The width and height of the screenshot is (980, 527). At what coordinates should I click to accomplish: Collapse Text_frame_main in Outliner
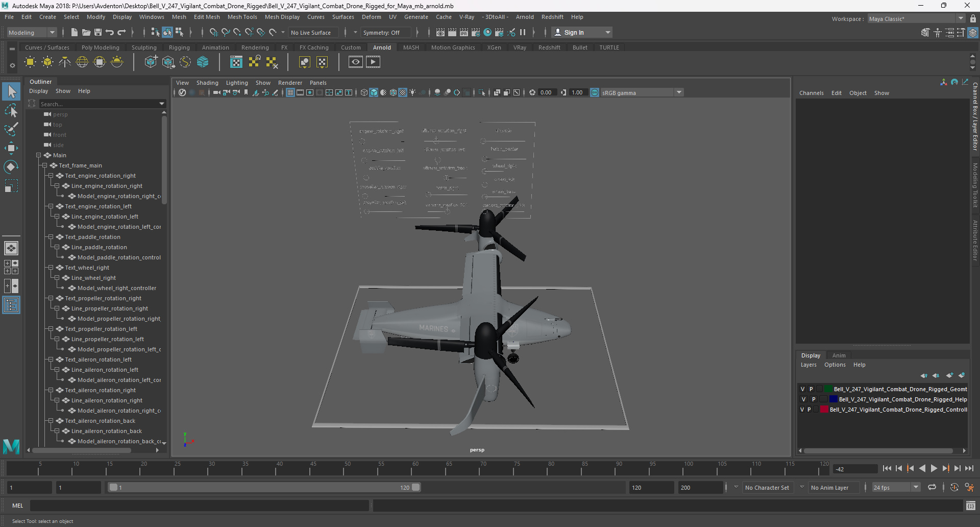click(44, 165)
